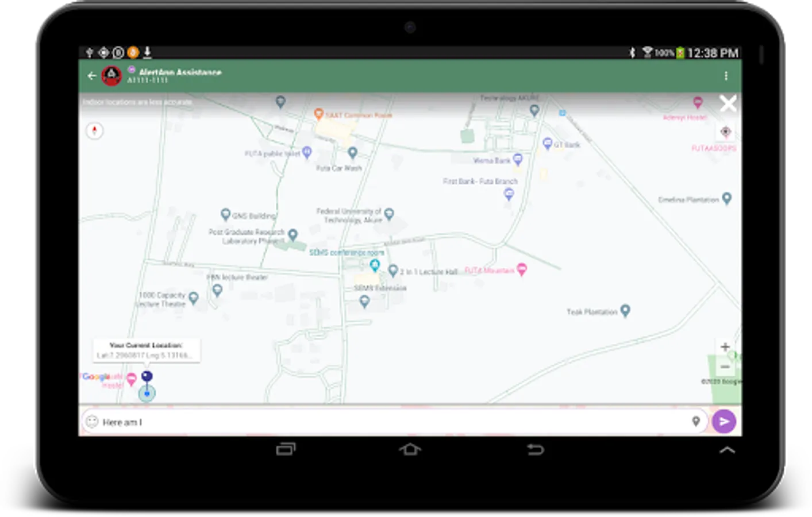
Task: Select the Gmelina Plantation marker
Action: [x=727, y=198]
